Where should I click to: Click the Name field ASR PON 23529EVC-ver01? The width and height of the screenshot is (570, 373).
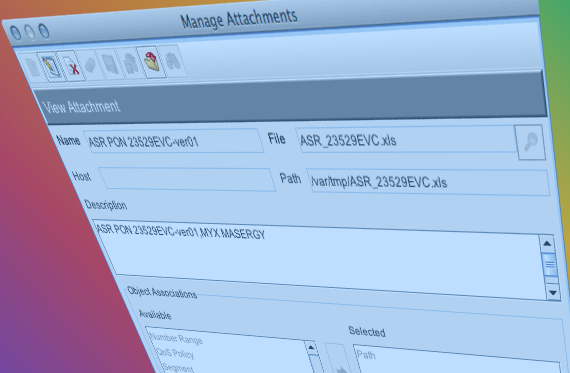pos(173,141)
